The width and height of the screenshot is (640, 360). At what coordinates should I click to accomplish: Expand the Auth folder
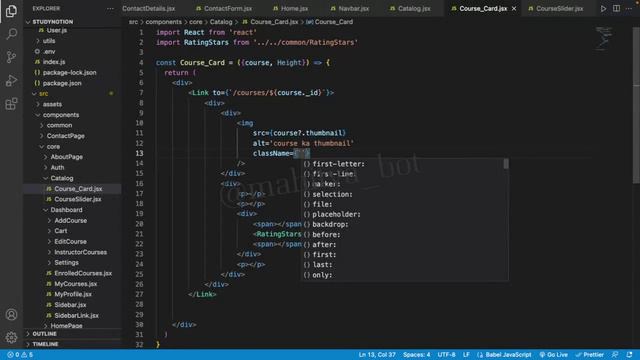(x=57, y=167)
